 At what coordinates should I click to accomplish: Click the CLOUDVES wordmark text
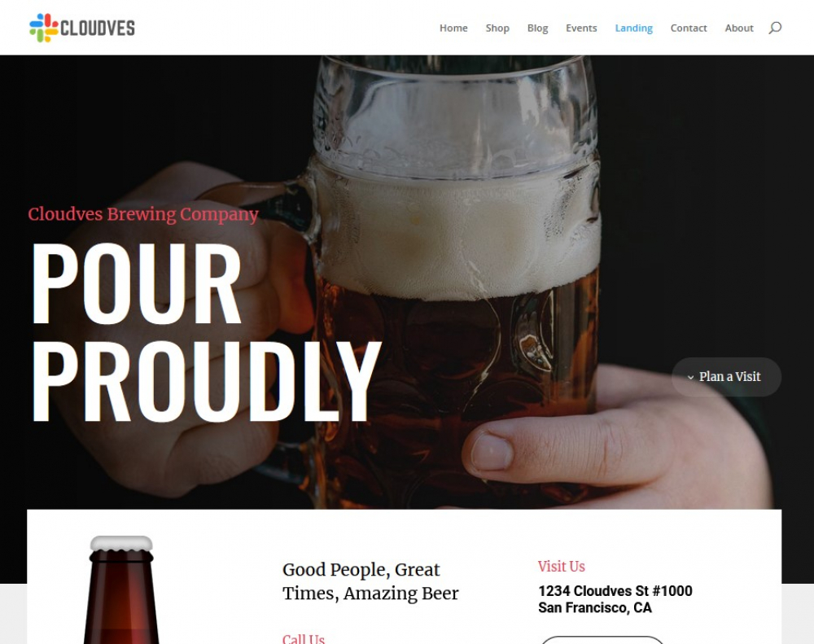coord(98,28)
